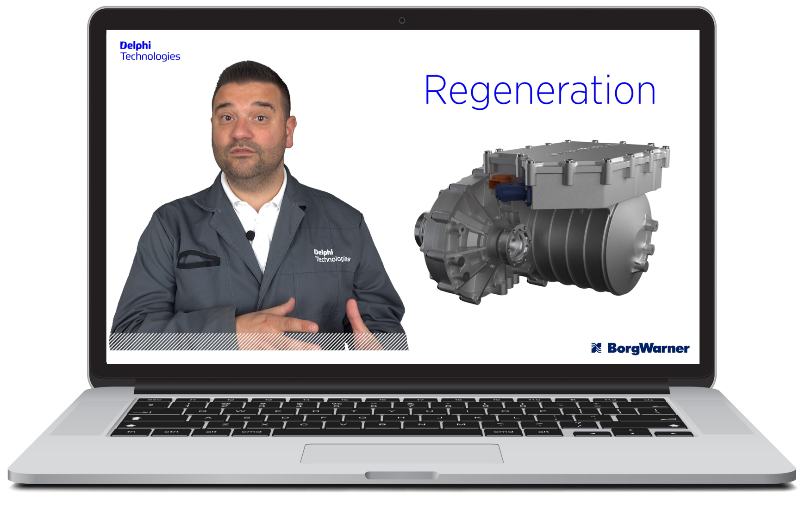Click the laptop webcam above the screen
This screenshot has width=812, height=506.
tap(402, 20)
